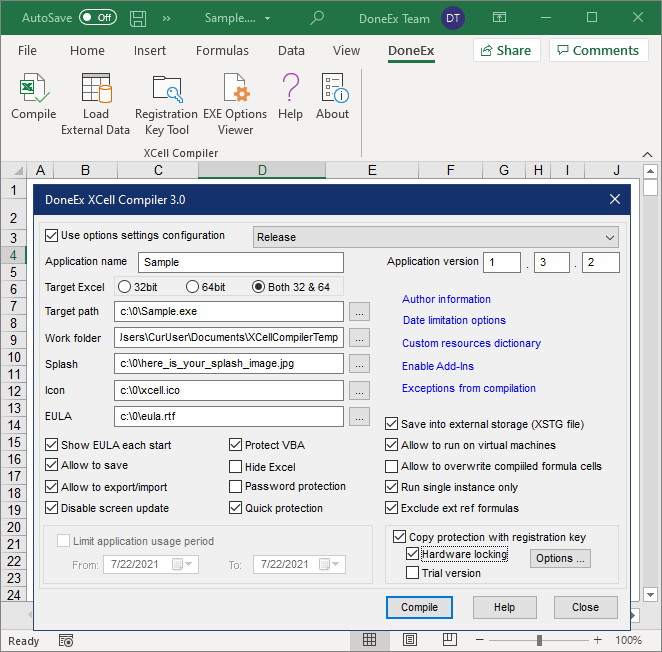662x652 pixels.
Task: Toggle Show EULA each start
Action: [x=52, y=445]
